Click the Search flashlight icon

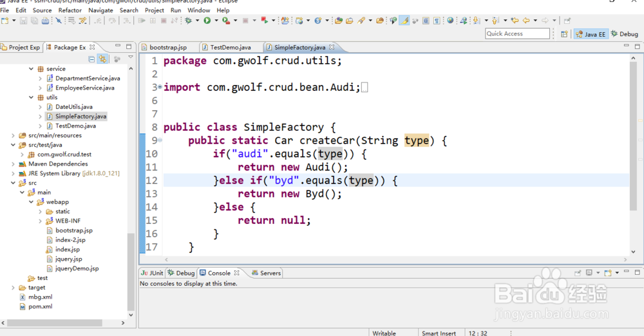click(361, 21)
